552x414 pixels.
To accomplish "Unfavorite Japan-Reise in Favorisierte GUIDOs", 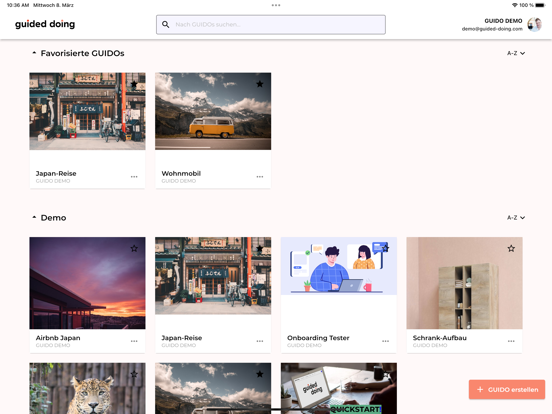I will coord(134,84).
